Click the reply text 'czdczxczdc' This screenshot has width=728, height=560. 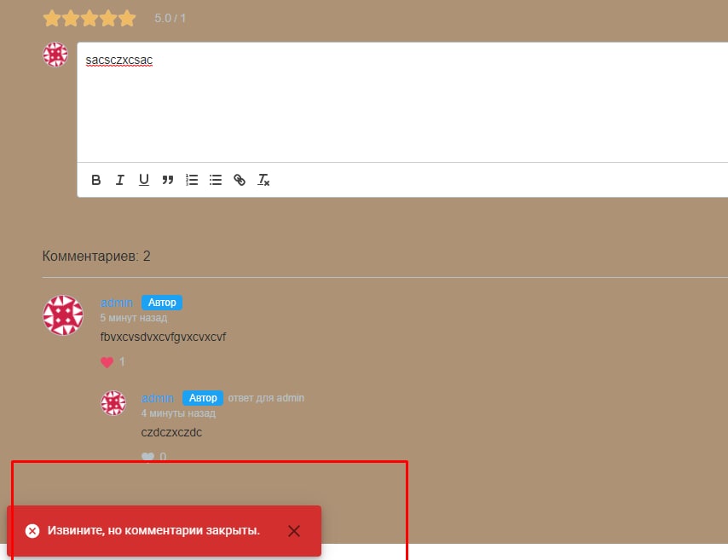click(171, 432)
